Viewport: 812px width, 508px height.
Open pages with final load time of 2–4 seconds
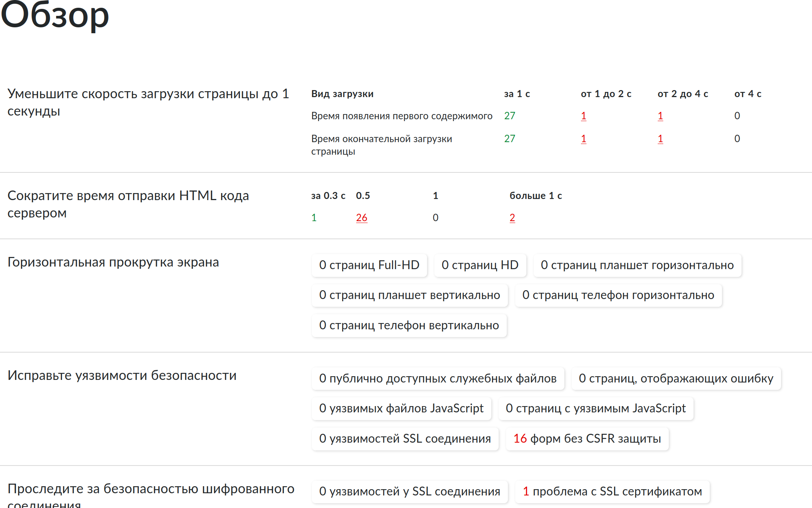pos(660,139)
